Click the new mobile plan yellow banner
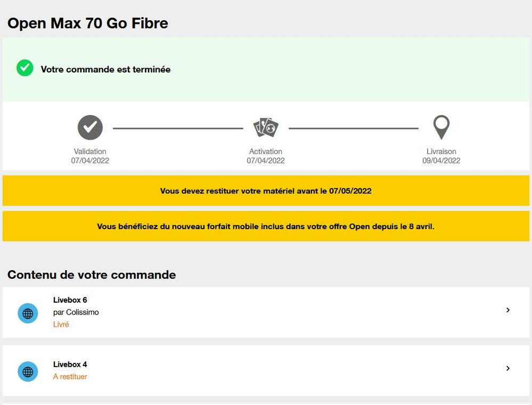 (x=266, y=226)
